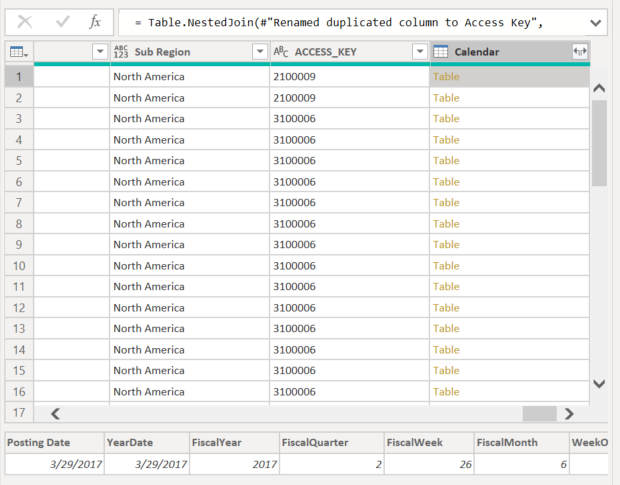Open the Table link in row 3
The image size is (620, 485).
pyautogui.click(x=446, y=119)
